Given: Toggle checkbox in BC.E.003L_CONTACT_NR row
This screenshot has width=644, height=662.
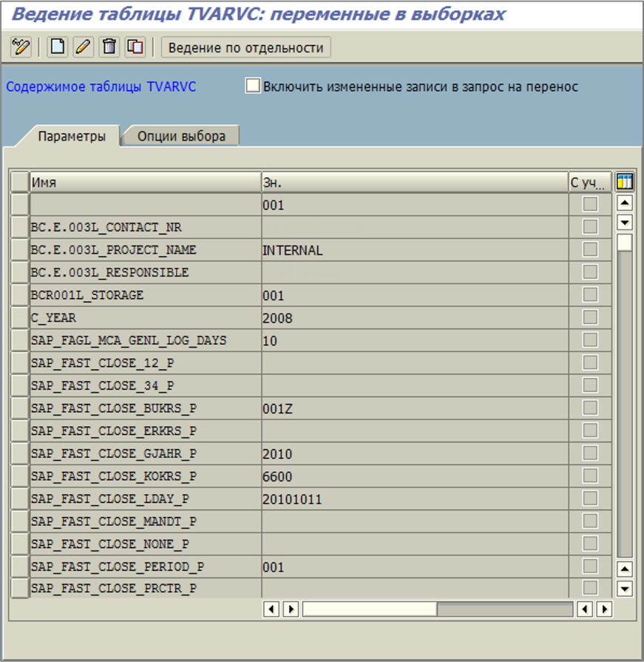Looking at the screenshot, I should (x=590, y=227).
